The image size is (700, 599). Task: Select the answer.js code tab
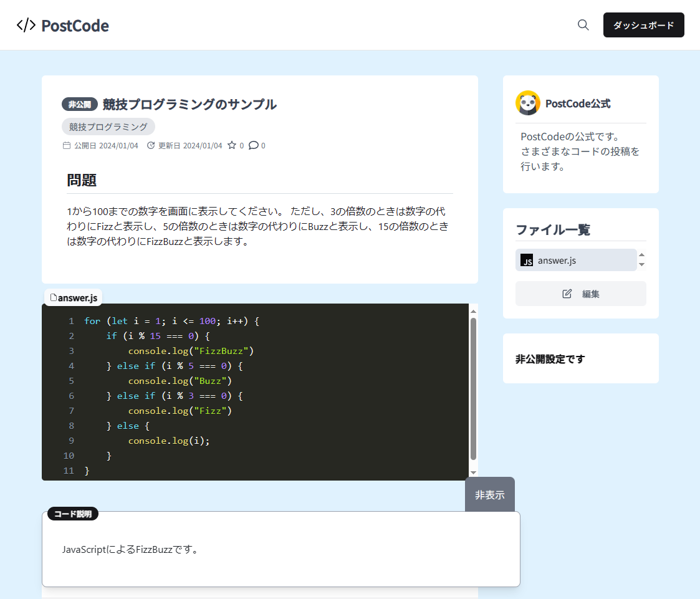coord(73,298)
